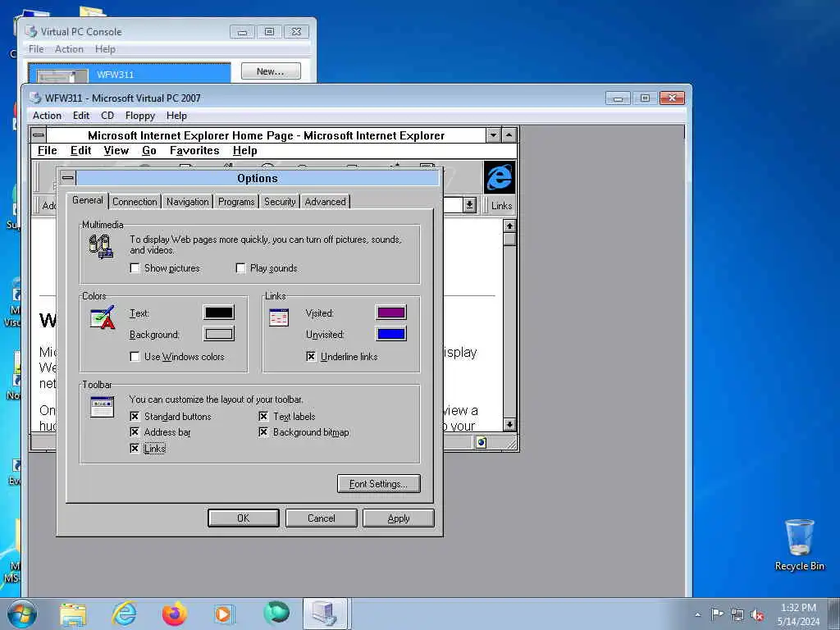Show hidden tray icons arrow
This screenshot has width=840, height=630.
(x=697, y=614)
